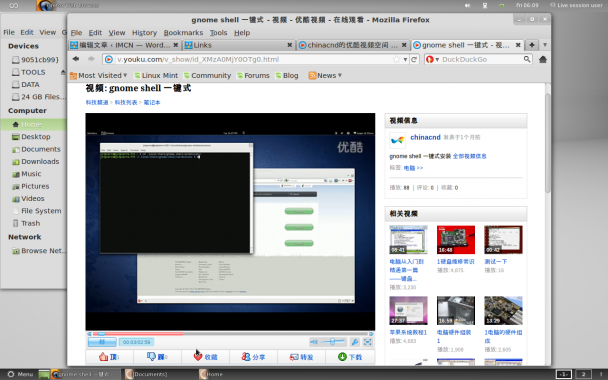Expand Most Visited bookmarks folder

[98, 75]
